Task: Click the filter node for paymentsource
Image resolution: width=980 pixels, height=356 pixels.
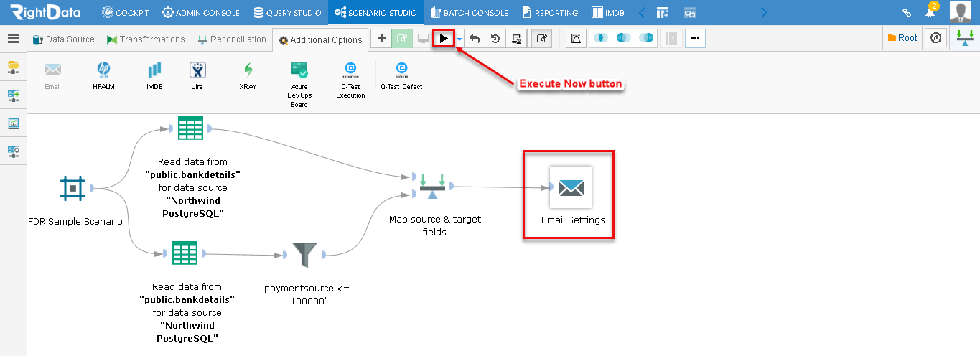Action: pyautogui.click(x=304, y=254)
